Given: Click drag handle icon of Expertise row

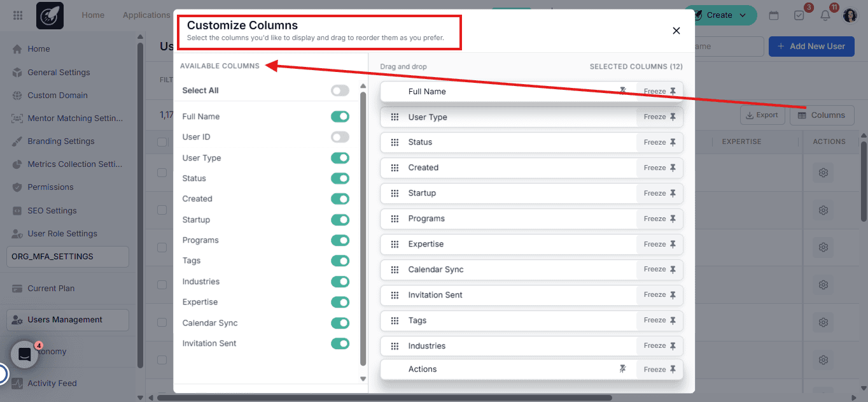Looking at the screenshot, I should coord(395,245).
